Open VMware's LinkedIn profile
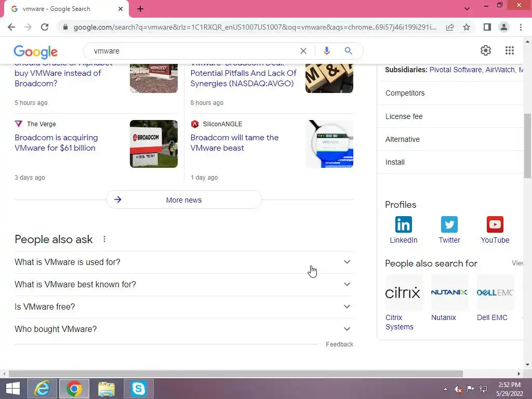The height and width of the screenshot is (399, 532). (x=403, y=230)
